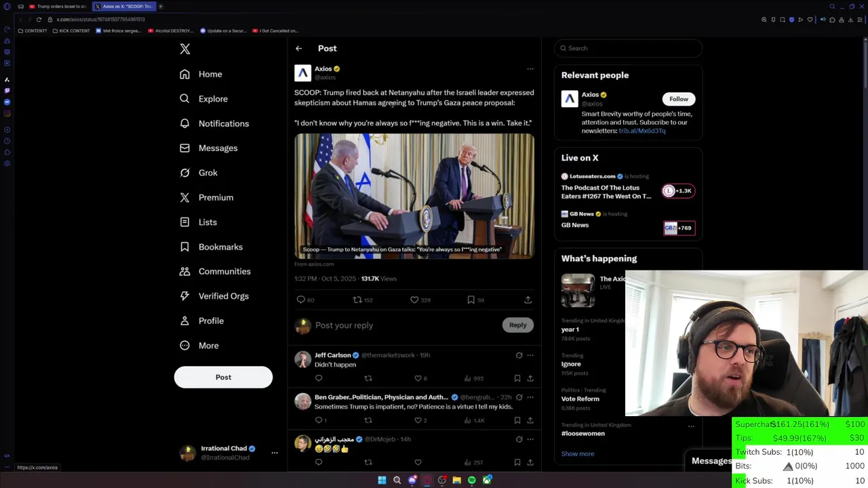Open Windows Start menu on taskbar
The width and height of the screenshot is (868, 488).
point(382,481)
